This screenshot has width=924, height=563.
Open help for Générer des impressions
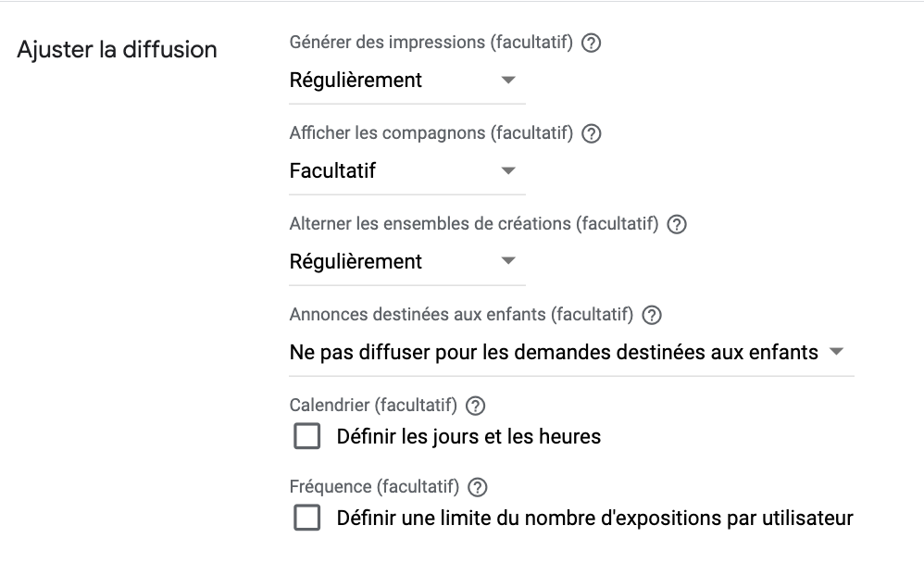591,43
